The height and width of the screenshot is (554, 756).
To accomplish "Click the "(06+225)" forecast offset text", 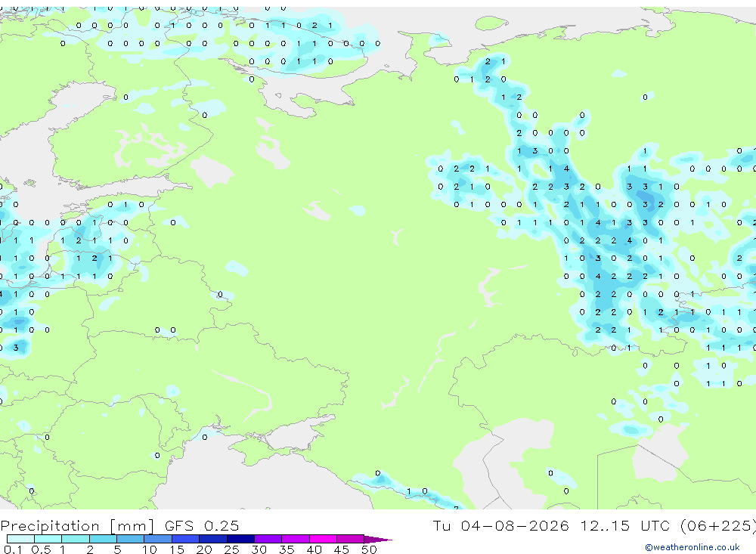I will 718,525.
